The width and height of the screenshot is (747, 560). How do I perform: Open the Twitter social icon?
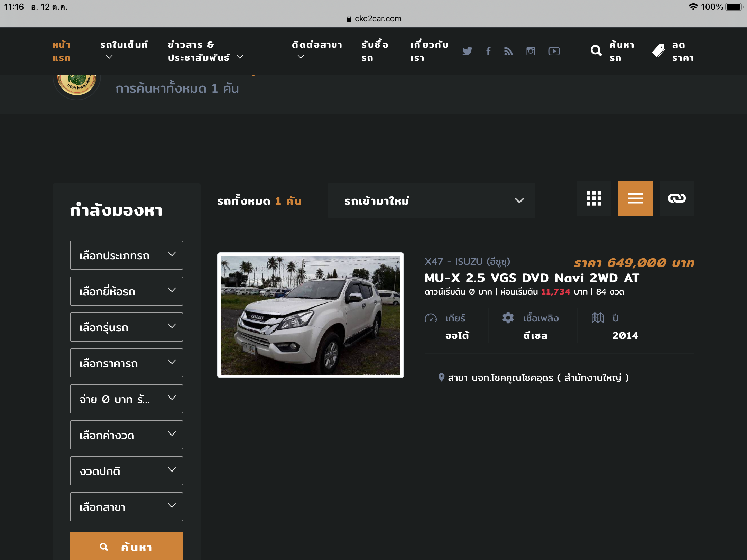click(467, 51)
